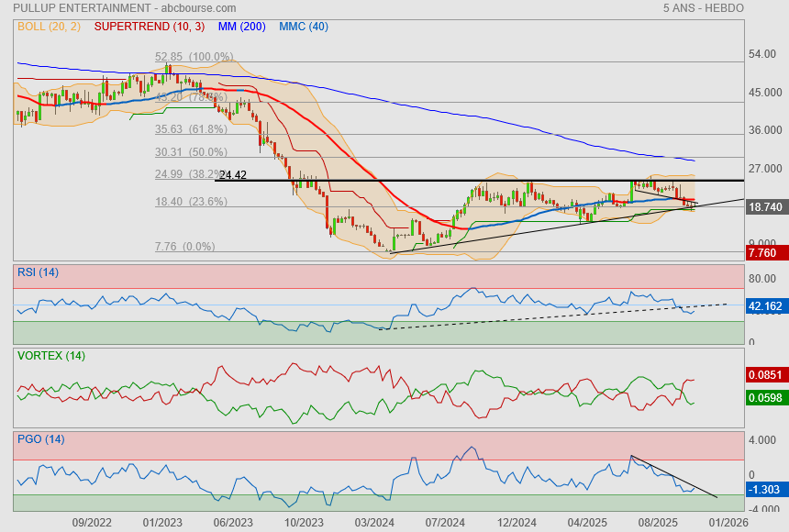Click the 52.85 (100.0%) Fibonacci label
The width and height of the screenshot is (789, 532).
(x=194, y=57)
